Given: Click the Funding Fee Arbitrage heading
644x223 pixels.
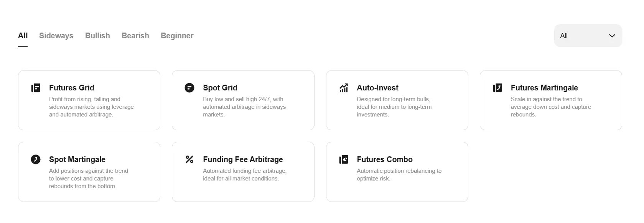Looking at the screenshot, I should coord(243,159).
